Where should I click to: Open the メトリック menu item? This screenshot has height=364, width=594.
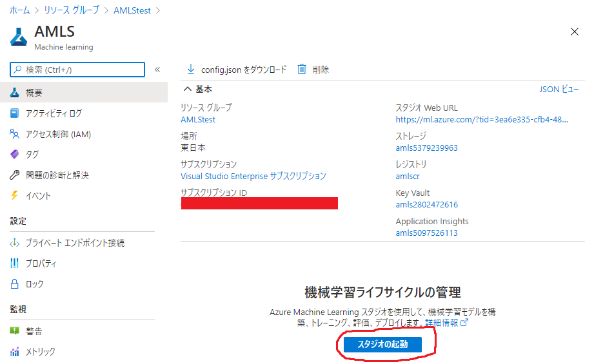pyautogui.click(x=84, y=351)
